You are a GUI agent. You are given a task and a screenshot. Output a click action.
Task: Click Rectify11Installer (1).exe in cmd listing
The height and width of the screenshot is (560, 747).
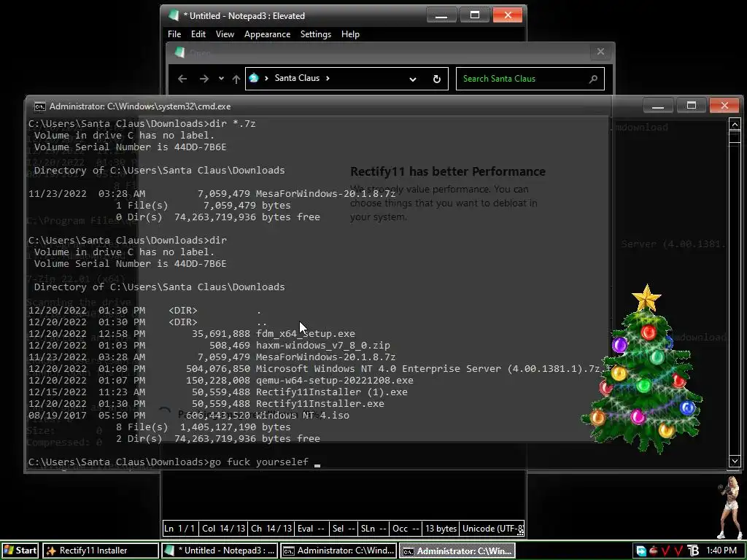coord(332,392)
